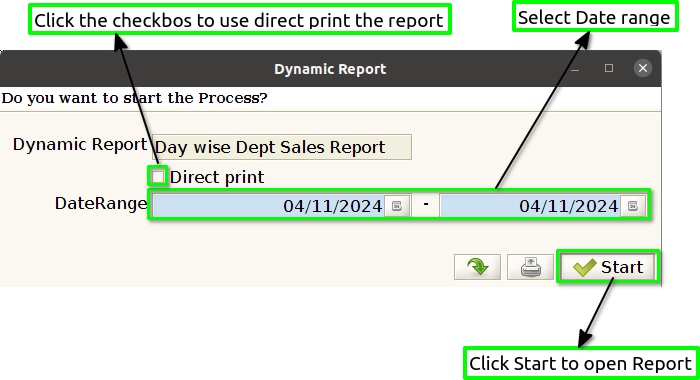
Task: Click the Direct print label text
Action: point(217,177)
